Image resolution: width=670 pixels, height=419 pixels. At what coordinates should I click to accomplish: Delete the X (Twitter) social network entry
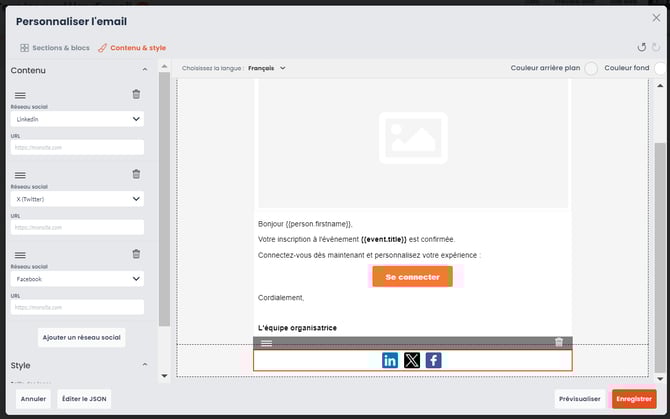click(136, 174)
